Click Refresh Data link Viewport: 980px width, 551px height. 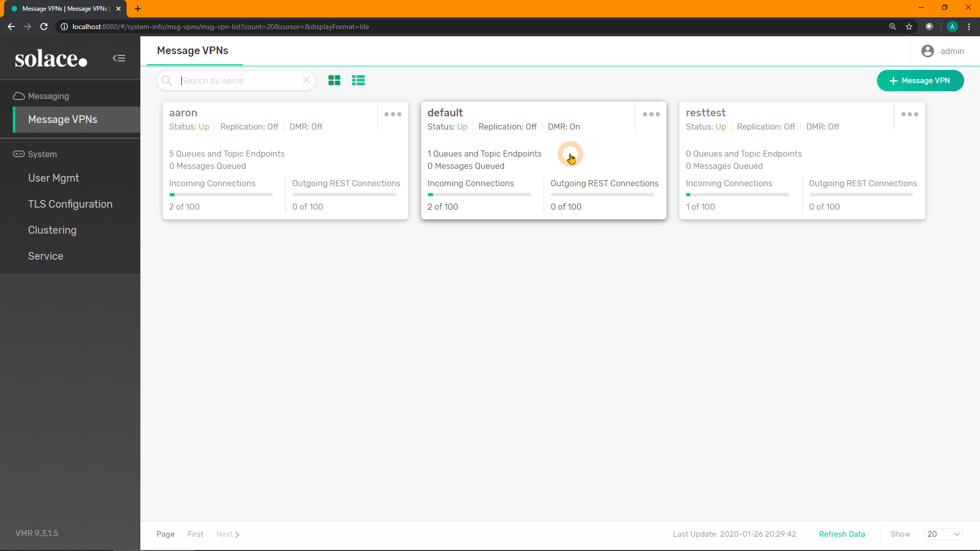coord(842,534)
